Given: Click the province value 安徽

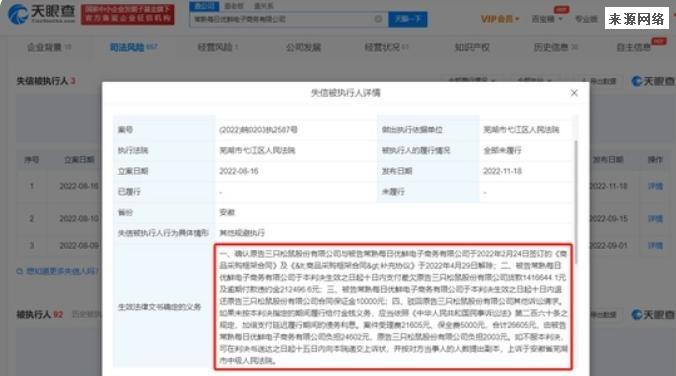Looking at the screenshot, I should (227, 212).
